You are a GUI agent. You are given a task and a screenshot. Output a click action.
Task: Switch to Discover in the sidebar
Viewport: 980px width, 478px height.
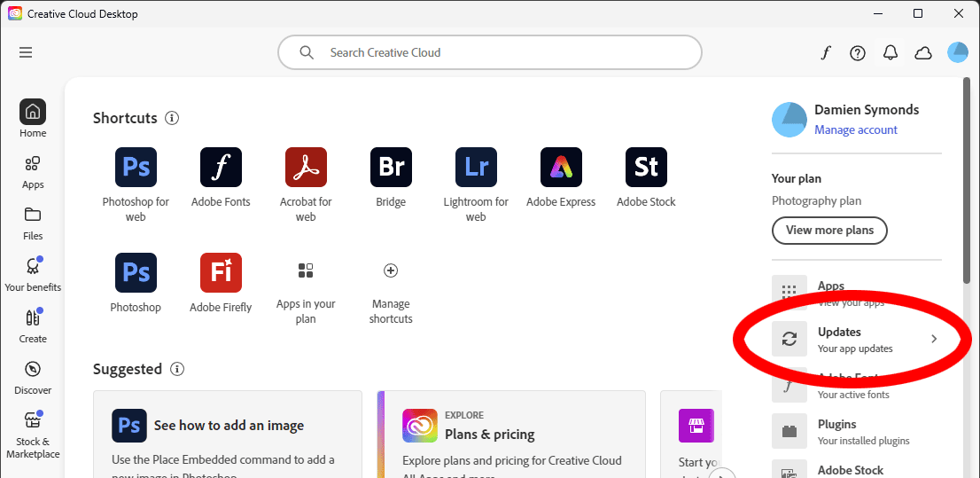click(33, 378)
